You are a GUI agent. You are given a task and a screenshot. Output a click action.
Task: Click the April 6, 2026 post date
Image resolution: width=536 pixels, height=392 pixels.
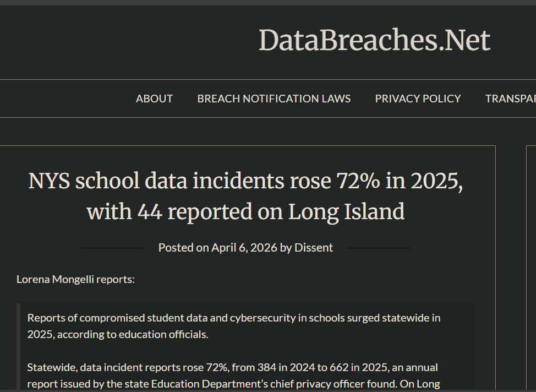click(244, 248)
